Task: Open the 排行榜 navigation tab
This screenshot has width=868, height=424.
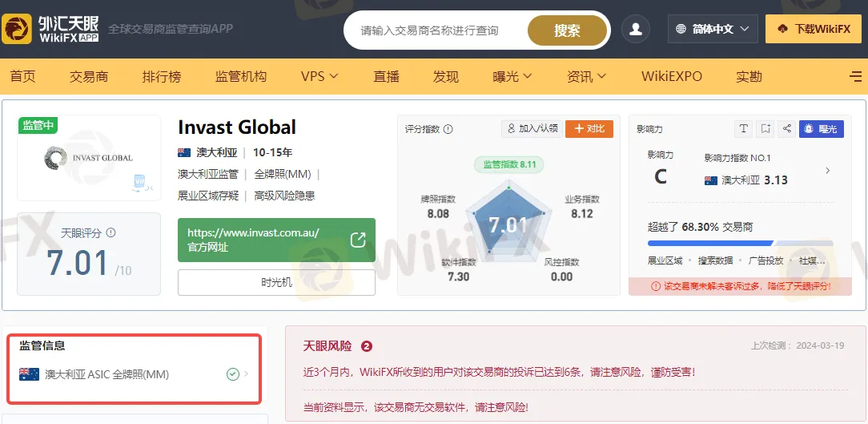Action: pos(162,77)
